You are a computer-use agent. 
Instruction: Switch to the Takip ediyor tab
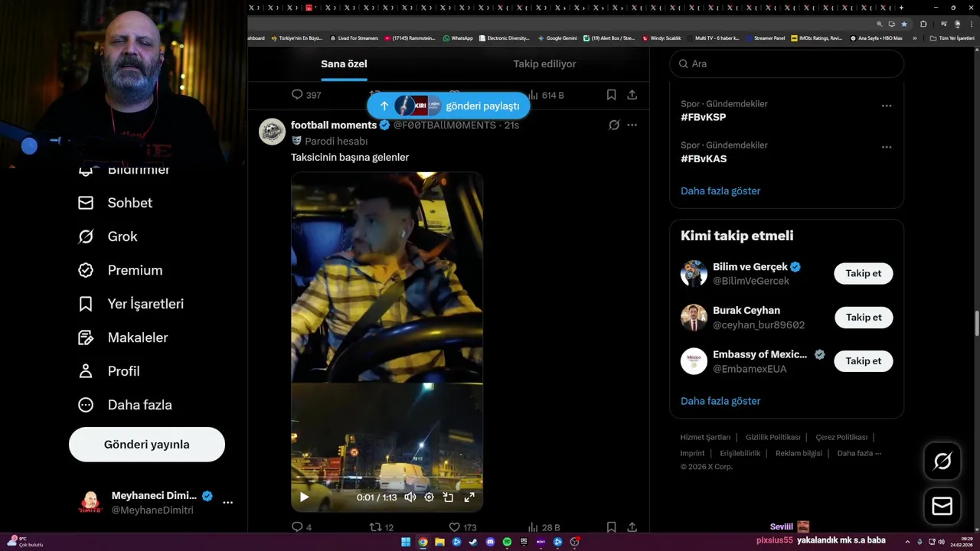[x=544, y=64]
